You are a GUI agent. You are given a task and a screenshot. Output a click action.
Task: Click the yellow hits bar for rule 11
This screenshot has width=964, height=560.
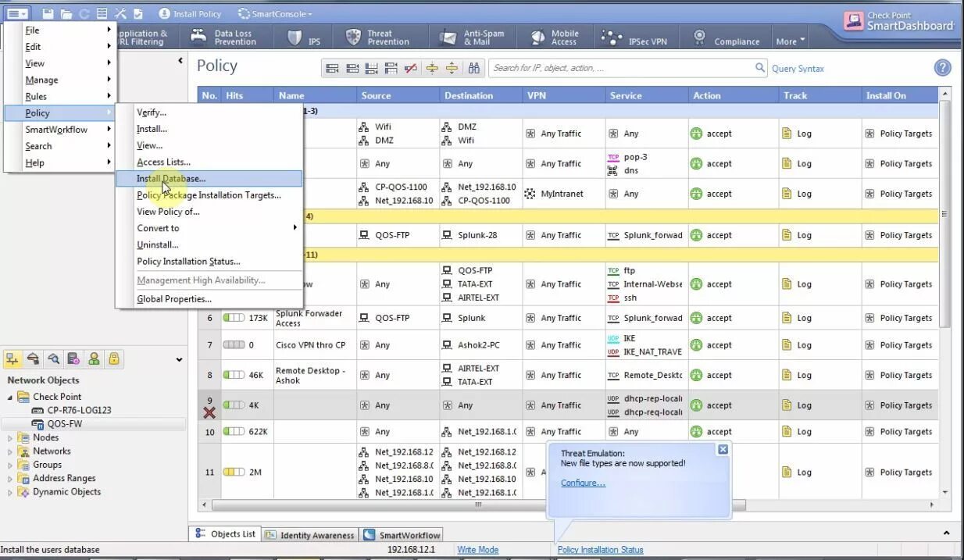coord(234,472)
